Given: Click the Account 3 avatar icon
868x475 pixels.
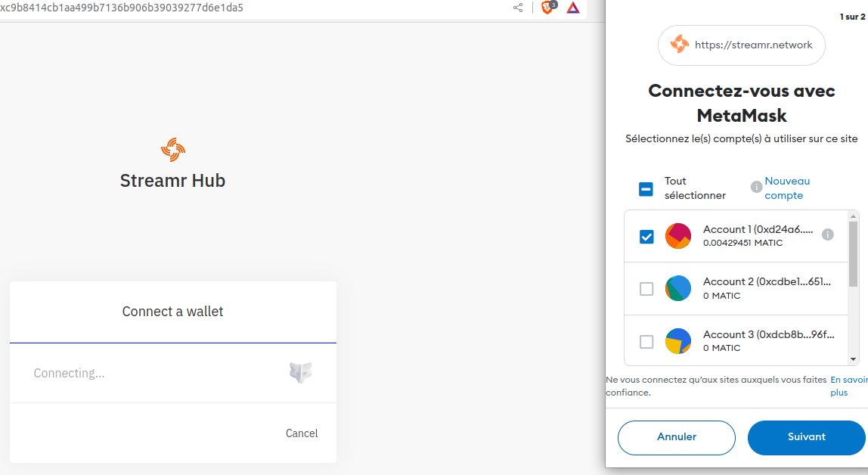Looking at the screenshot, I should (x=678, y=341).
